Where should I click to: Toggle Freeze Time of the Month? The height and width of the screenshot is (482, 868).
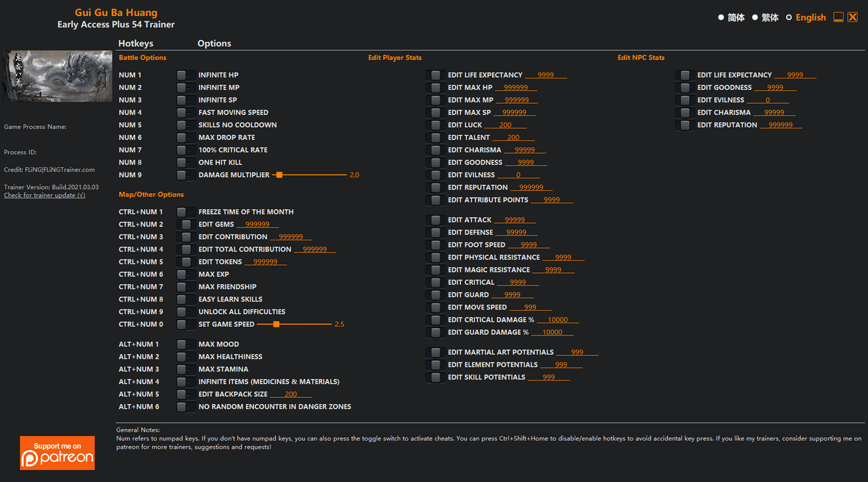(x=186, y=212)
